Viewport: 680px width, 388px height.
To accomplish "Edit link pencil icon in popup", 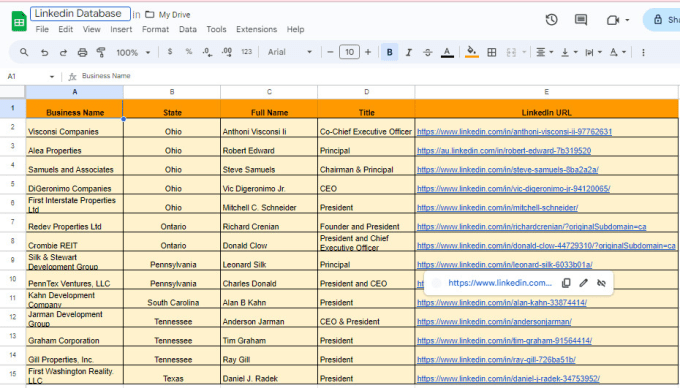I will point(583,283).
